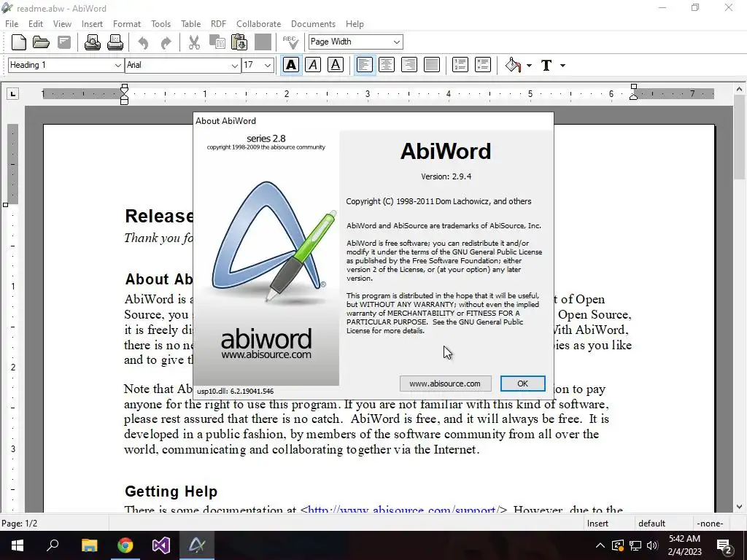Paste from clipboard icon
The width and height of the screenshot is (747, 560).
(239, 42)
